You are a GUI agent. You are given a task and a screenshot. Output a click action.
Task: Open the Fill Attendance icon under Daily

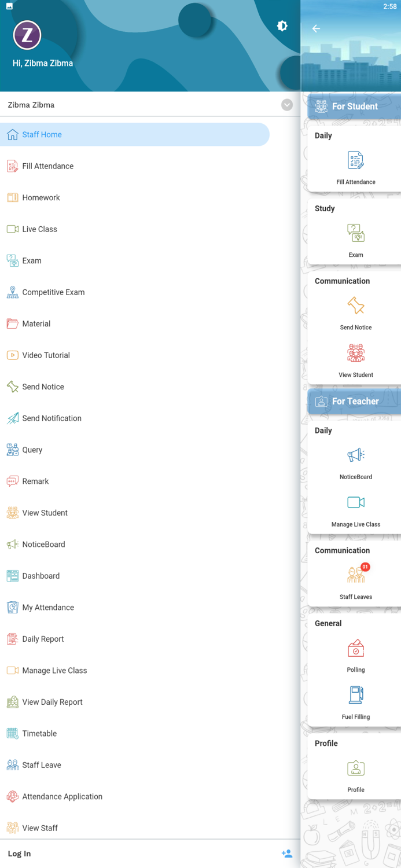(355, 160)
